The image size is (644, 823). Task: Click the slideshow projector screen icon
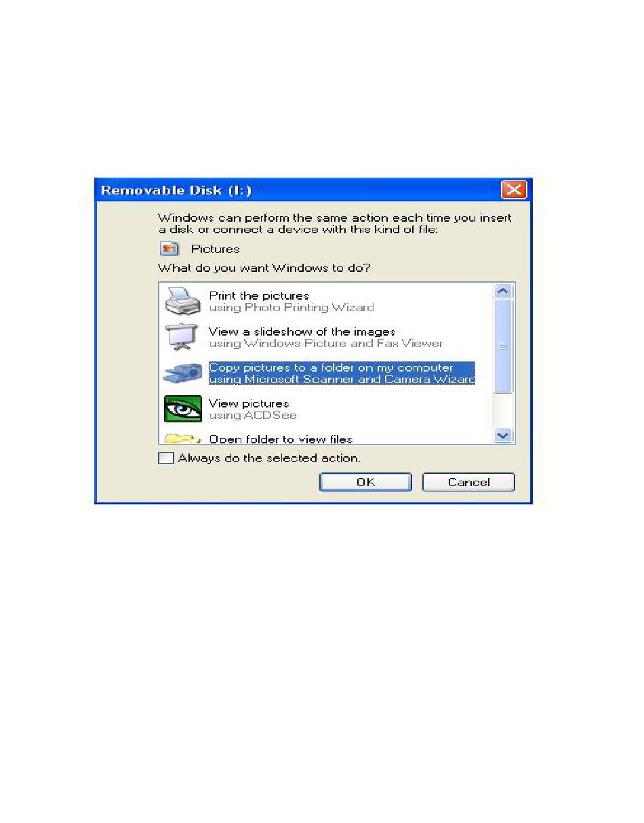[183, 338]
